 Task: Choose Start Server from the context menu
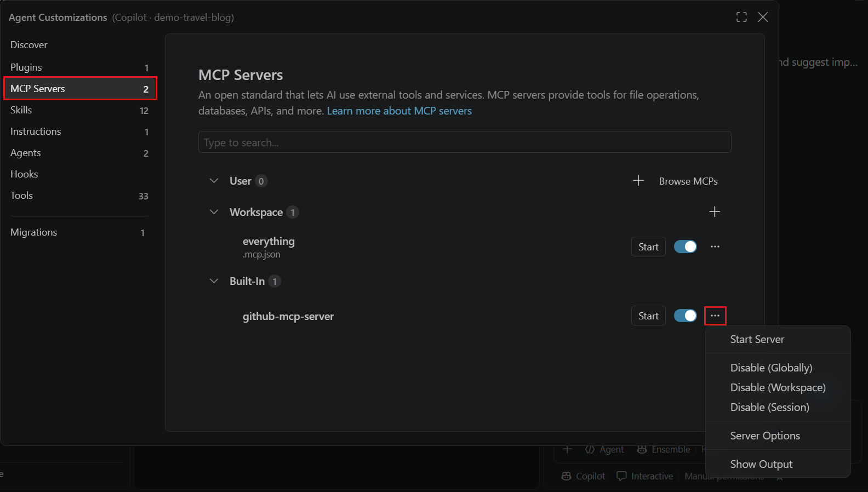coord(778,339)
